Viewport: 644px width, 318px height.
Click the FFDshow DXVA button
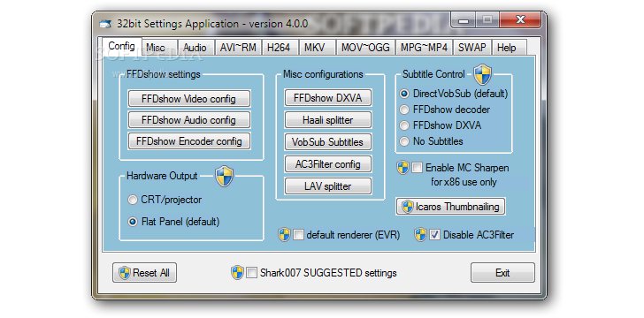[327, 98]
